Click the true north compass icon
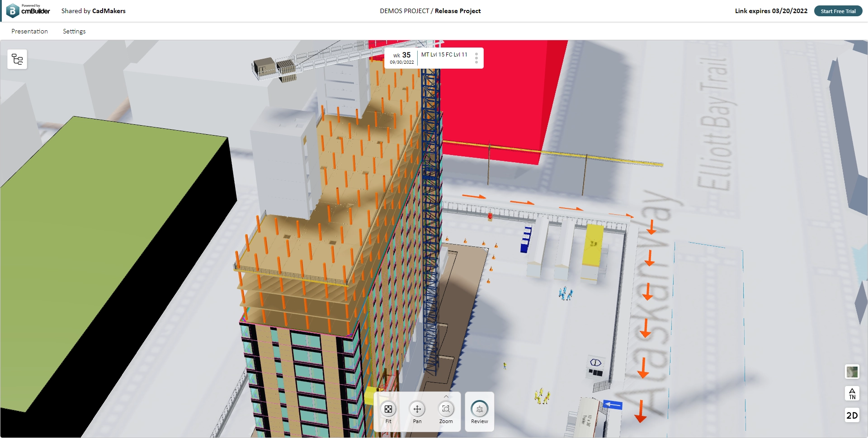868x438 pixels. pyautogui.click(x=852, y=394)
